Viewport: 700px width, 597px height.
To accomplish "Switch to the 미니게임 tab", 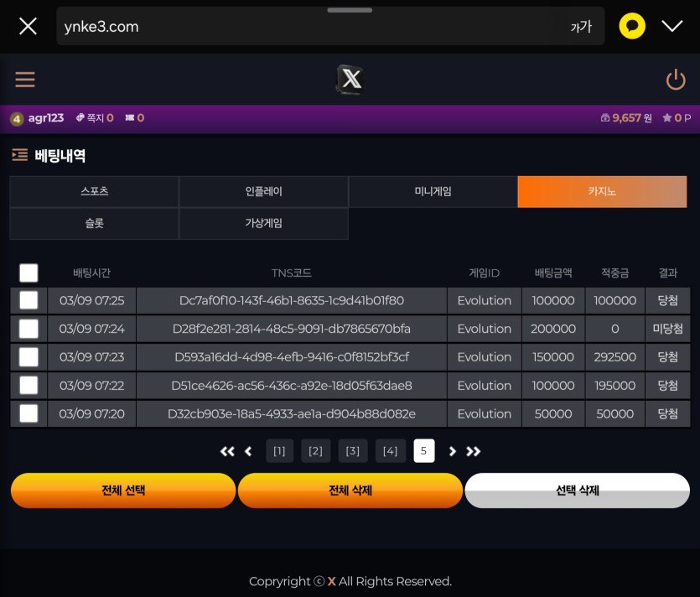I will point(433,191).
